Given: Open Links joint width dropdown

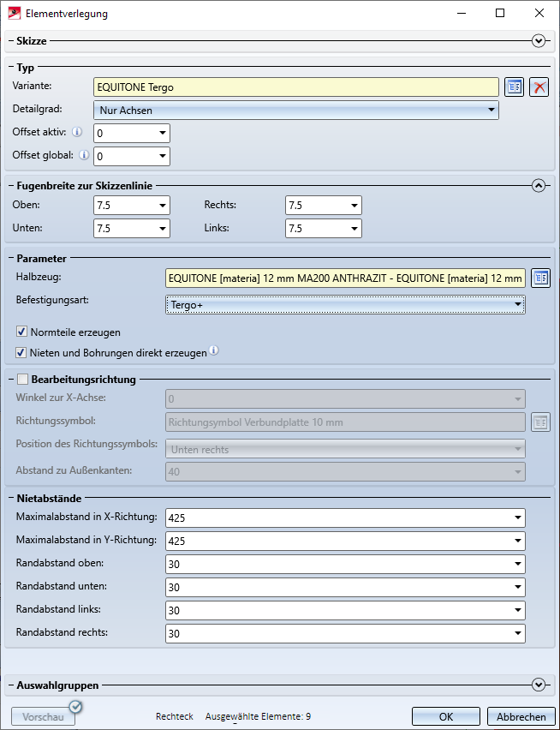Looking at the screenshot, I should point(354,229).
